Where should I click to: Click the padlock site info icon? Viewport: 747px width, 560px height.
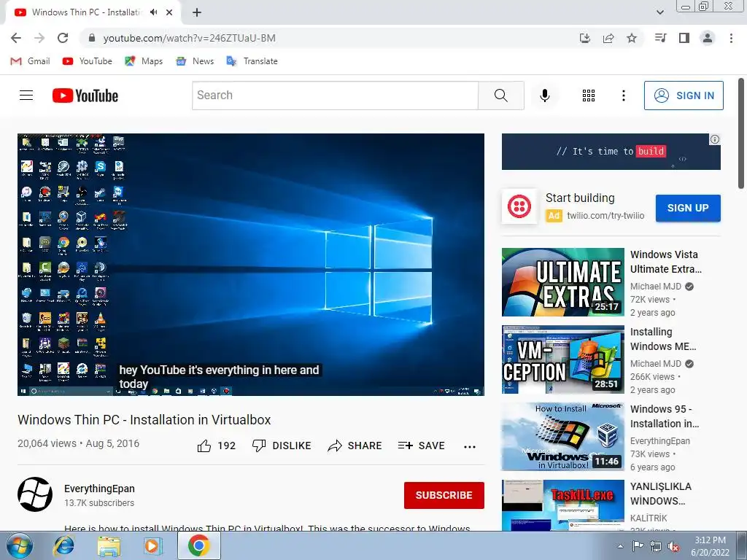[93, 38]
